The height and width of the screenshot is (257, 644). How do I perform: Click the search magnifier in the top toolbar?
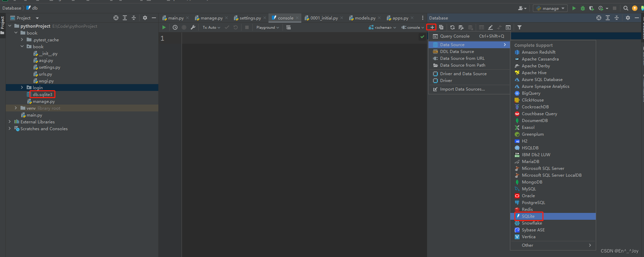click(x=626, y=8)
